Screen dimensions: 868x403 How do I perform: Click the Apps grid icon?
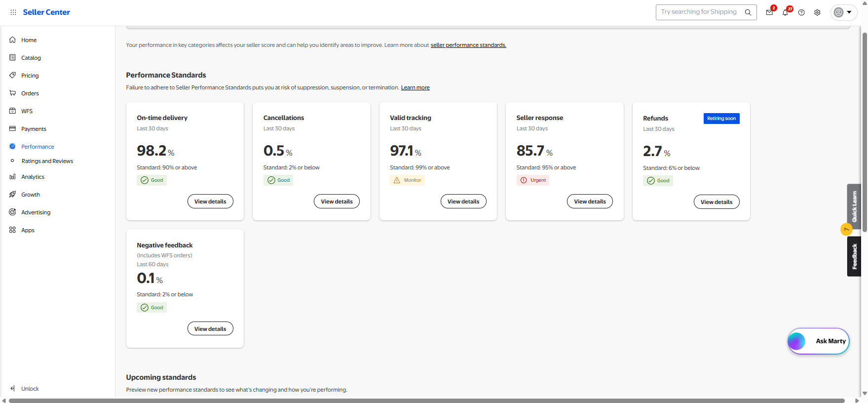[12, 230]
